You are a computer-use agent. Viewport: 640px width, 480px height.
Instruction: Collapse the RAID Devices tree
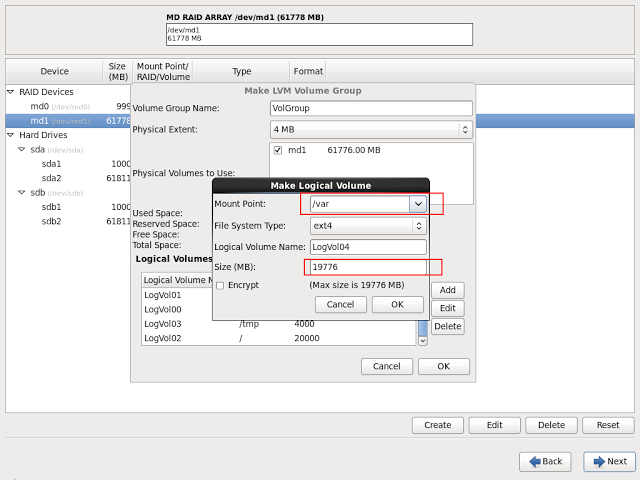pos(11,92)
